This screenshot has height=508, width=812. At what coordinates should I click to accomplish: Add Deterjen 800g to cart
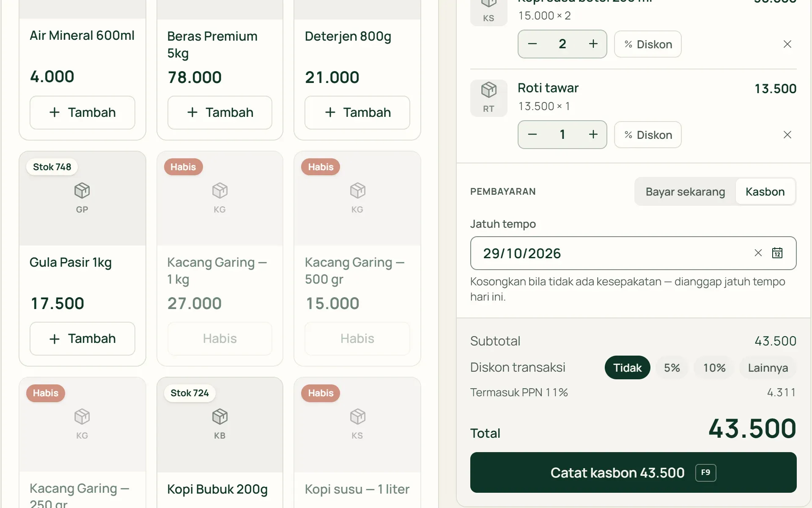[357, 113]
